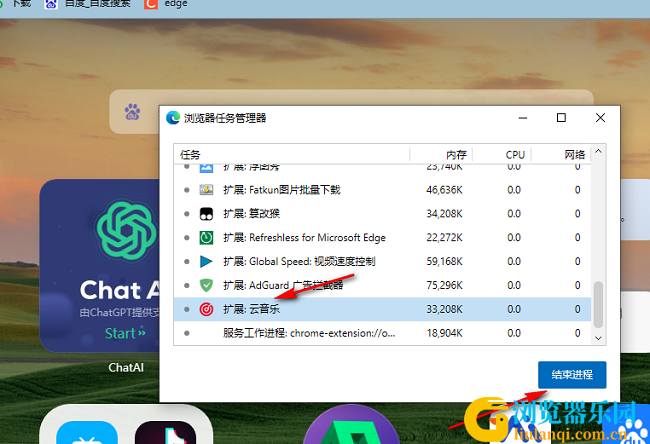Click memory value 34,208K
This screenshot has height=444, width=650.
point(444,214)
